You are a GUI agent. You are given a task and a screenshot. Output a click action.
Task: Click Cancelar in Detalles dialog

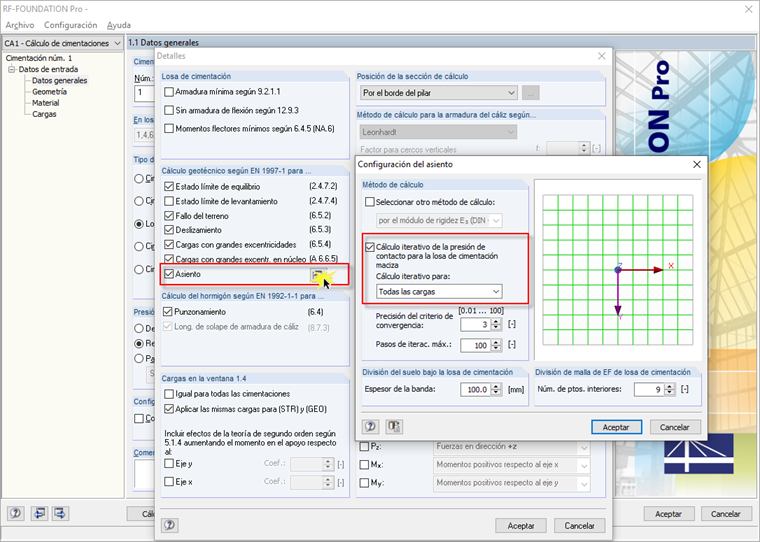pos(579,526)
